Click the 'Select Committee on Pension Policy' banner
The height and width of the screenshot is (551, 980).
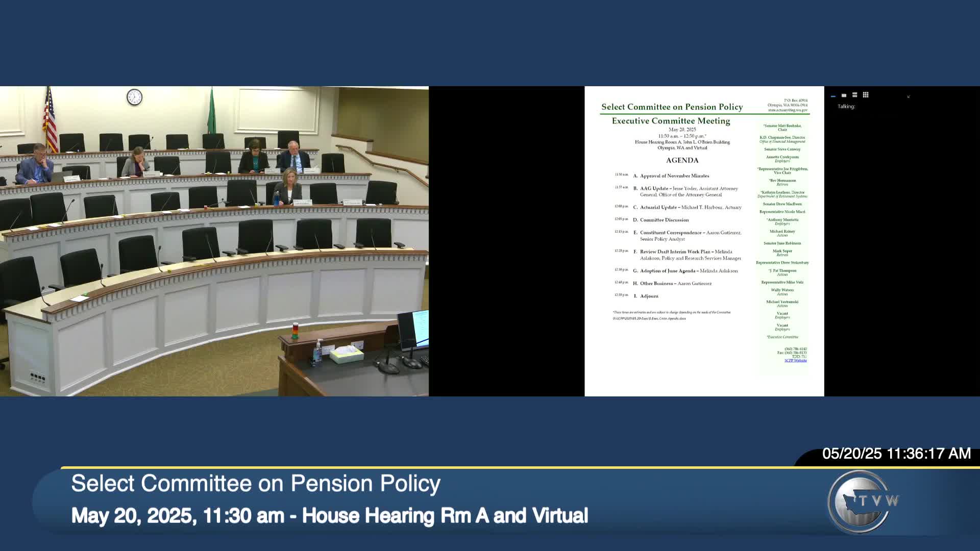point(255,483)
